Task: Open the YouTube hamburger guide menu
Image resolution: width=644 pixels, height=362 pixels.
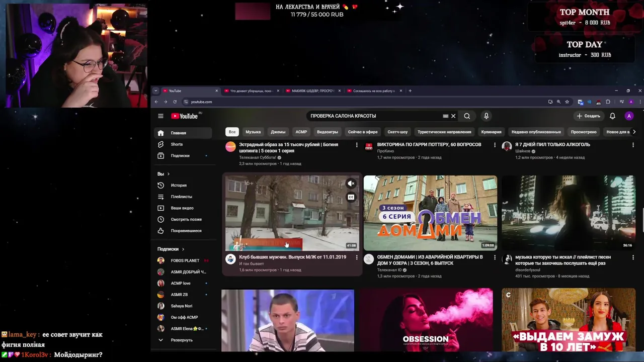Action: [160, 116]
